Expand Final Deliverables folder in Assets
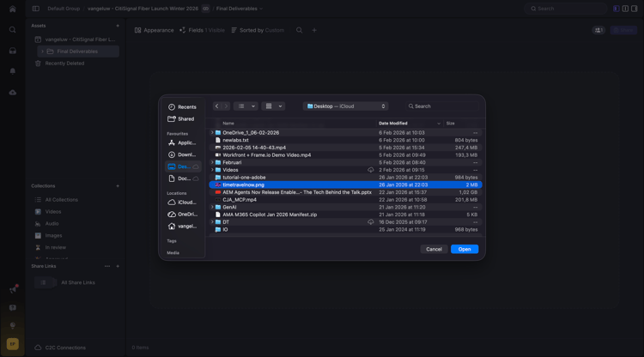Viewport: 644px width, 357px height. pyautogui.click(x=42, y=51)
